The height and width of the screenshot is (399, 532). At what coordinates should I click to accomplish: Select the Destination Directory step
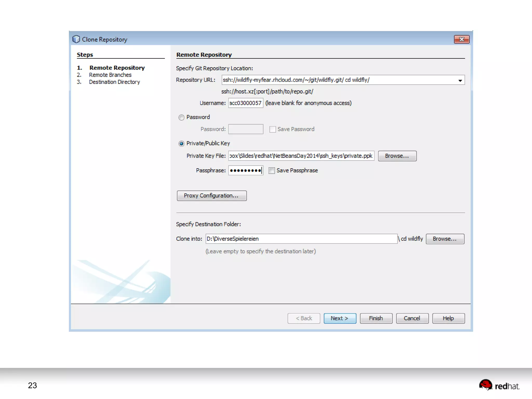(x=114, y=82)
